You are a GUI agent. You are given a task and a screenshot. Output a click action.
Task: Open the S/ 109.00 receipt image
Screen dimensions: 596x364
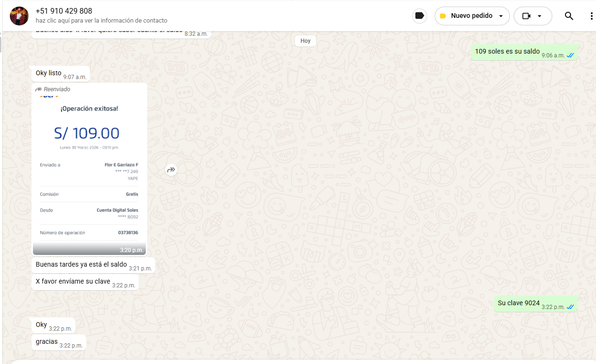(x=89, y=169)
